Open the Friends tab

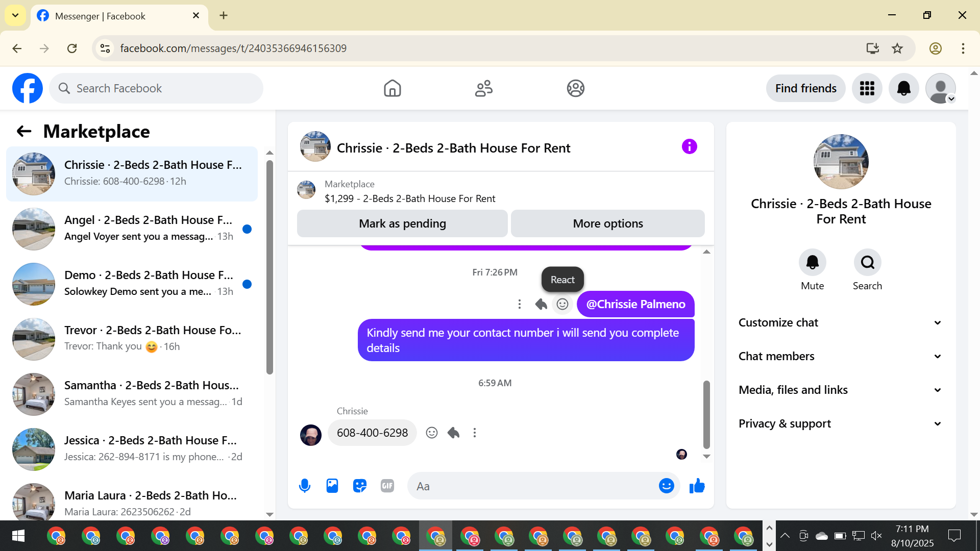point(483,88)
